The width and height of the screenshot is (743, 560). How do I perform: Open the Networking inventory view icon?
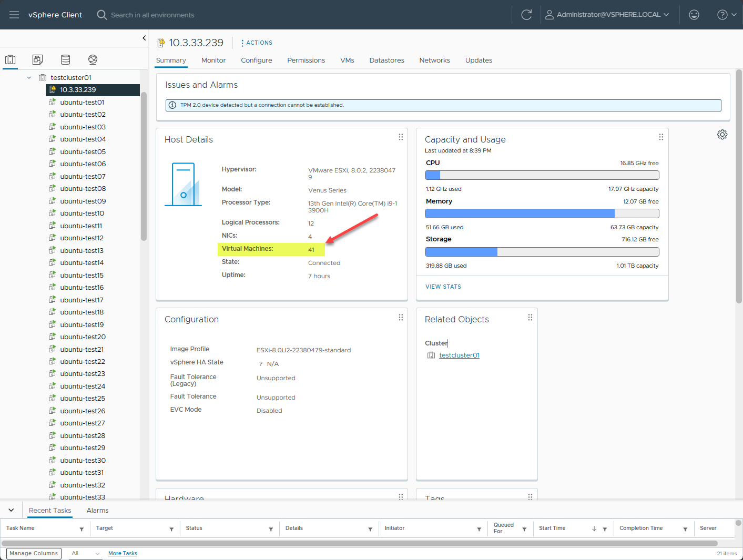click(x=93, y=59)
